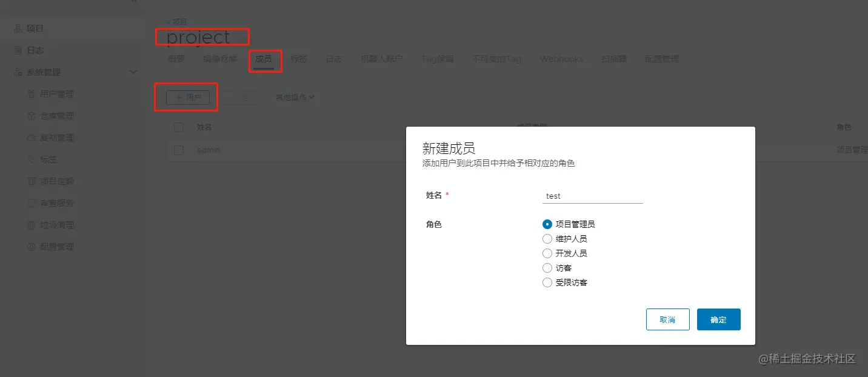Image resolution: width=868 pixels, height=377 pixels.
Task: Open 垃圾清理 in the sidebar
Action: coord(57,225)
